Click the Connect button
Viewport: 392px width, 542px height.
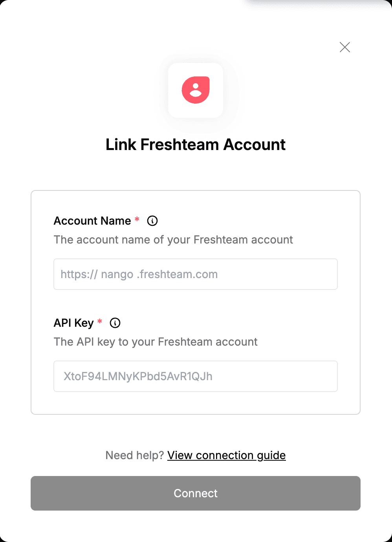[196, 493]
